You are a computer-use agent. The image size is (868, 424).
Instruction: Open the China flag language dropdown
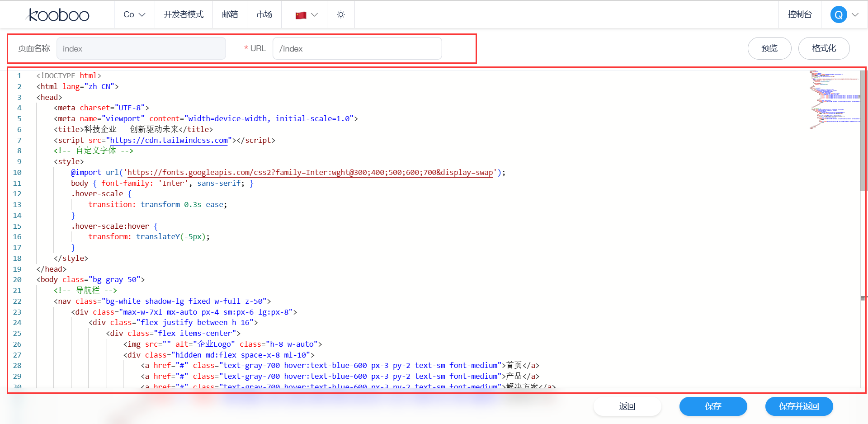pyautogui.click(x=307, y=14)
